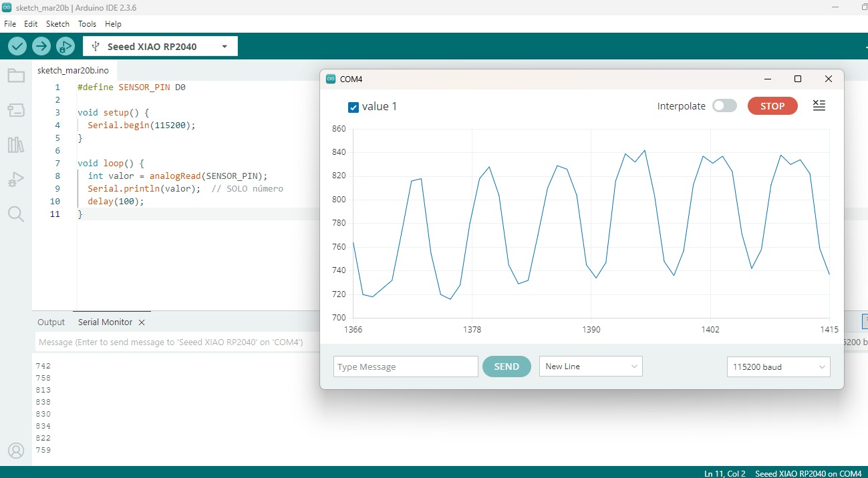Open the Debug sidebar panel
The width and height of the screenshot is (868, 478).
(x=16, y=180)
